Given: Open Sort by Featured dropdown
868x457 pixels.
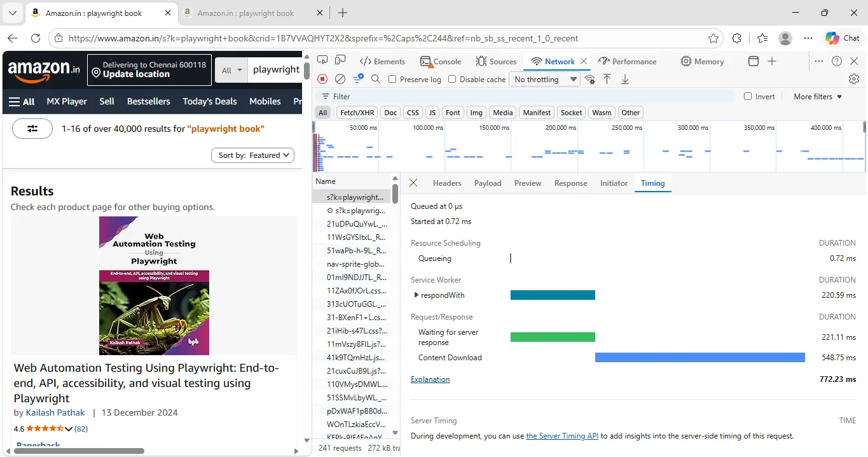Looking at the screenshot, I should click(252, 155).
